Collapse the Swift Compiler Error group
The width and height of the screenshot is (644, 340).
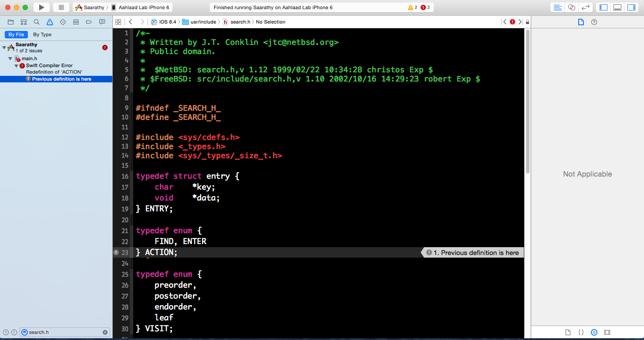pyautogui.click(x=17, y=65)
